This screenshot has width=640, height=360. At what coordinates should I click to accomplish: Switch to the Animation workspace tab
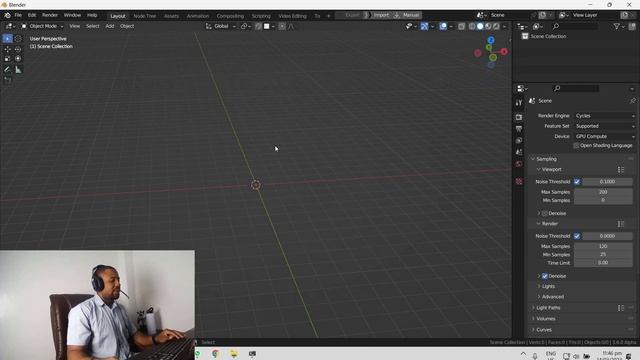click(198, 16)
